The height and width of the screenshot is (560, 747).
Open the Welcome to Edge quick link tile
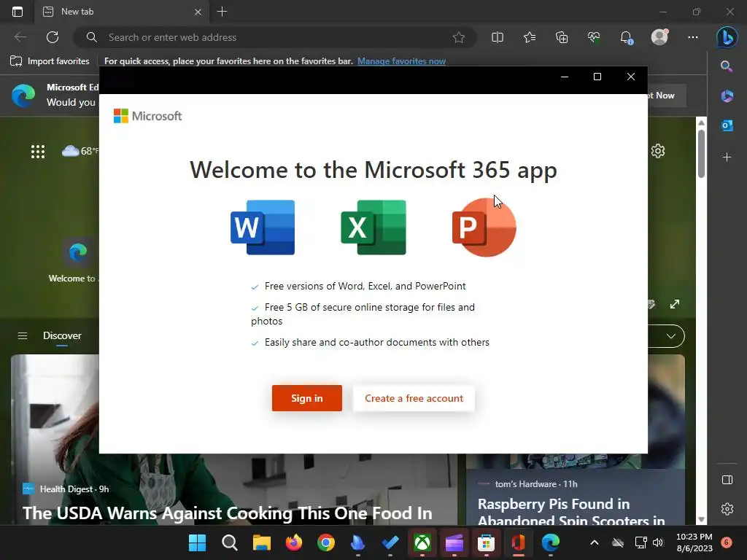[77, 261]
